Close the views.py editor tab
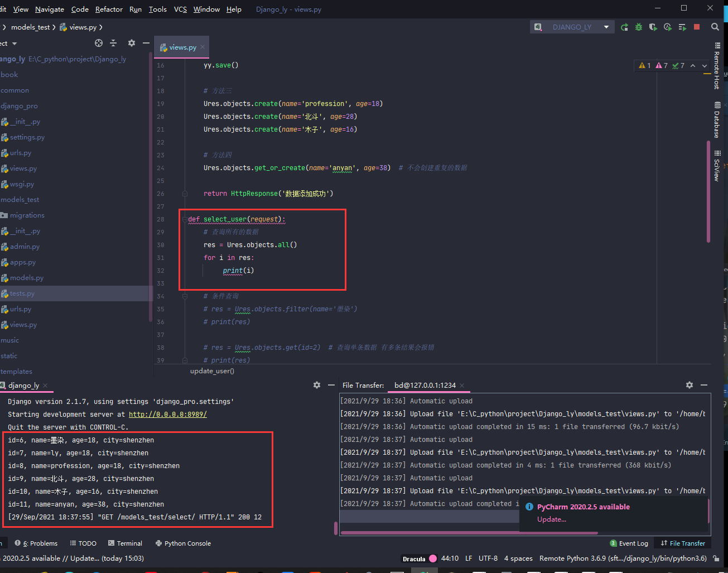The width and height of the screenshot is (728, 573). [x=203, y=47]
